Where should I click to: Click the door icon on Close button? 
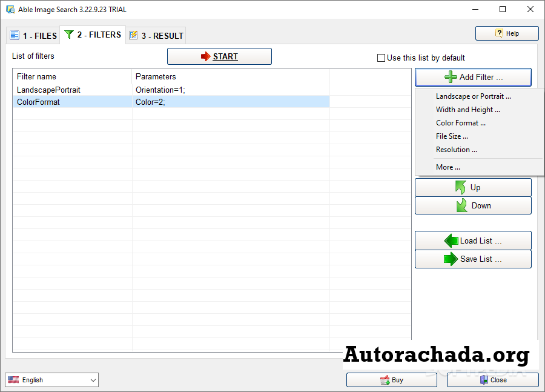tap(484, 380)
